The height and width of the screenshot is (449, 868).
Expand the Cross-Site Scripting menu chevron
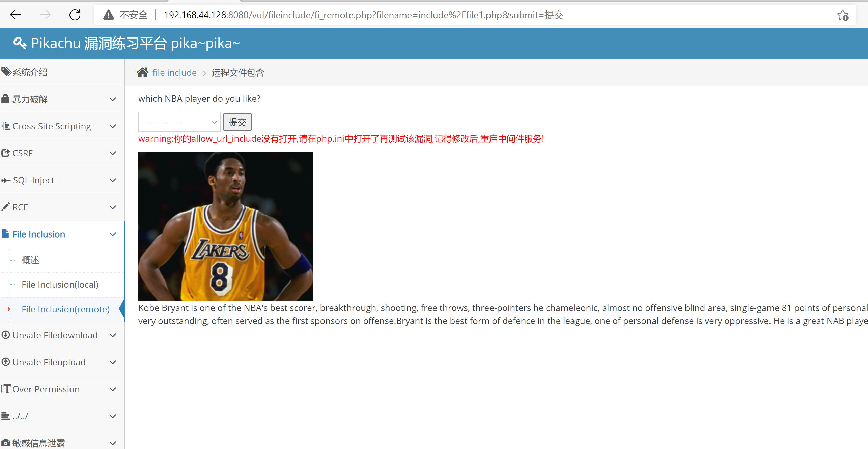113,126
